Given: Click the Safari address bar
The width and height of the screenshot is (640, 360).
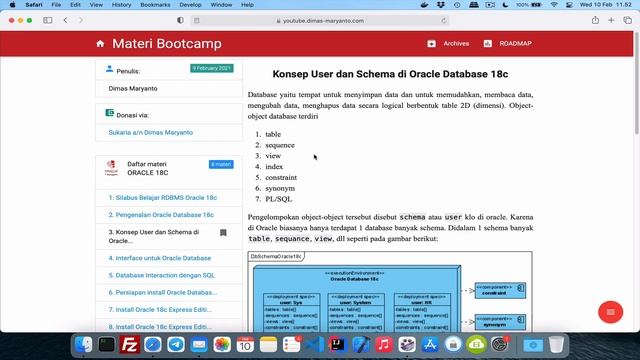Looking at the screenshot, I should tap(320, 20).
